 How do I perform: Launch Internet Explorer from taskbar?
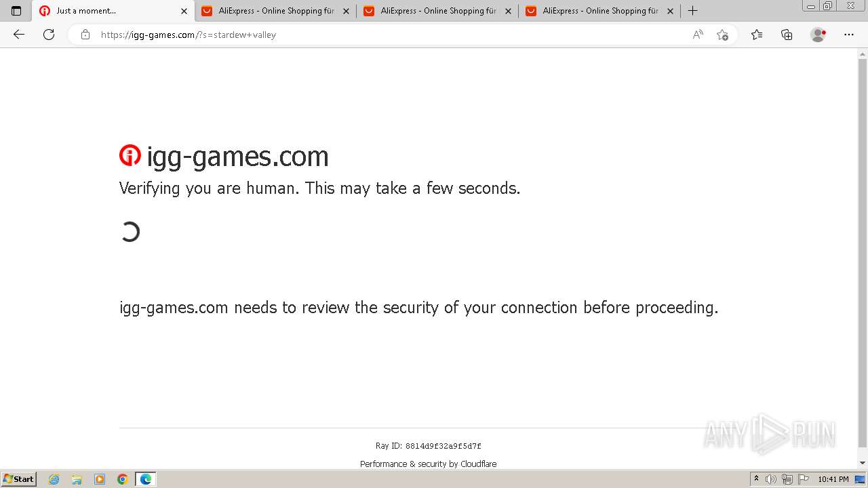(54, 479)
